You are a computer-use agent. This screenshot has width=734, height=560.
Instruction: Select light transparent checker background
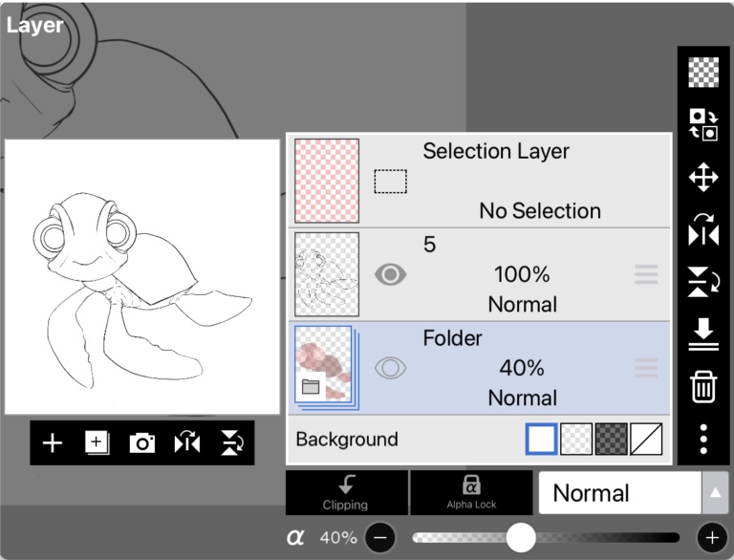pyautogui.click(x=576, y=440)
